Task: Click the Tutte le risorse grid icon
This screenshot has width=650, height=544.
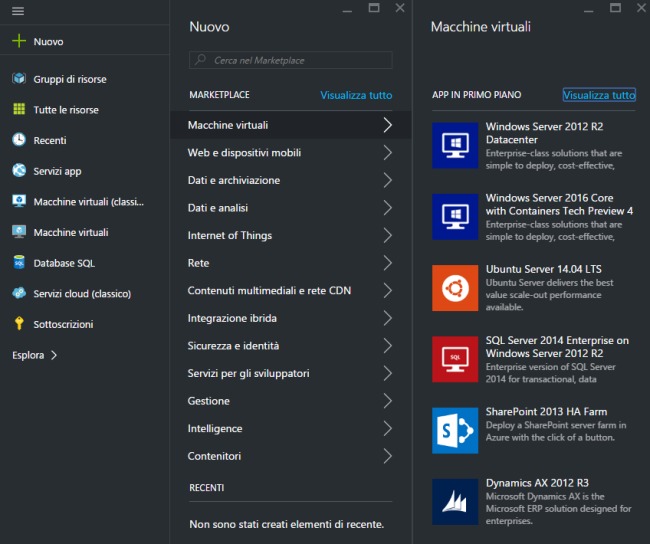Action: pyautogui.click(x=19, y=109)
